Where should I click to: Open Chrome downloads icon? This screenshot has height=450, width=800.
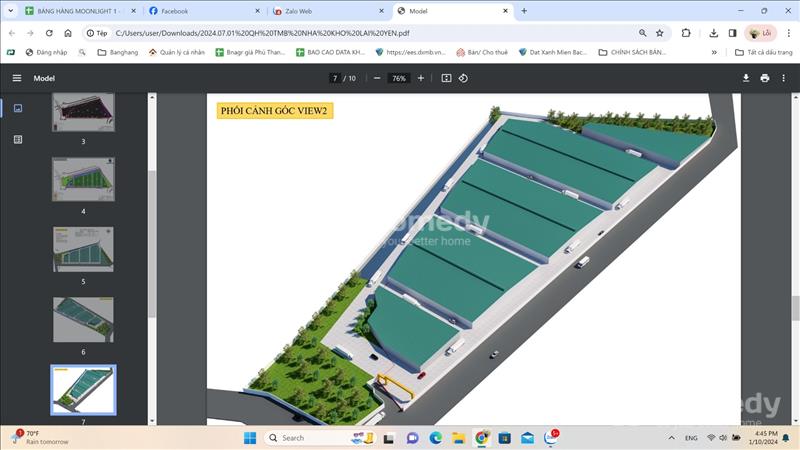click(x=713, y=33)
